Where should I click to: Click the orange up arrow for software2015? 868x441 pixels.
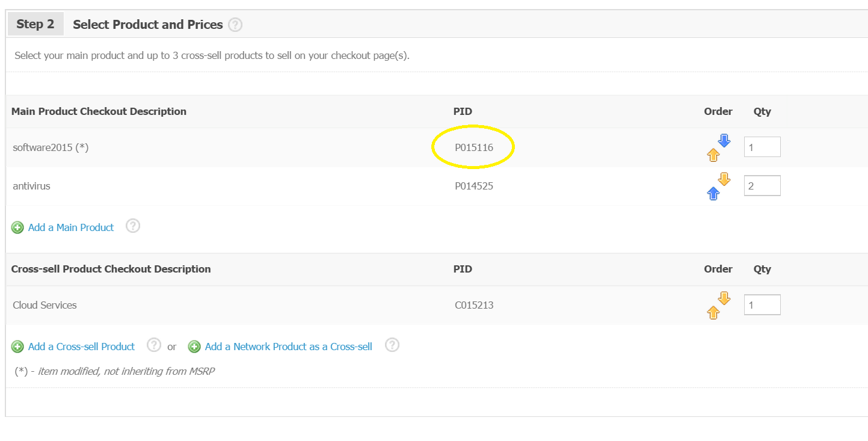(713, 155)
